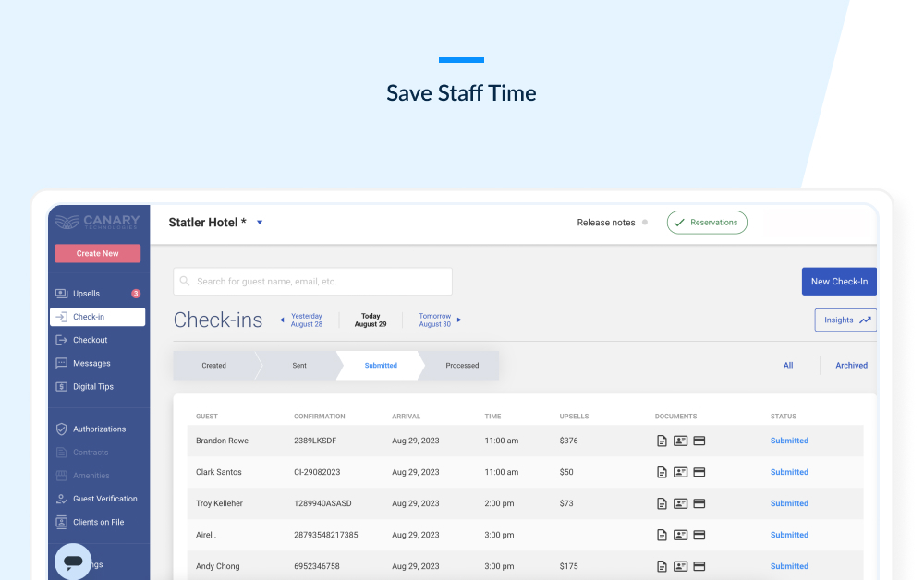Click the Digital Tips dollar icon

point(62,387)
